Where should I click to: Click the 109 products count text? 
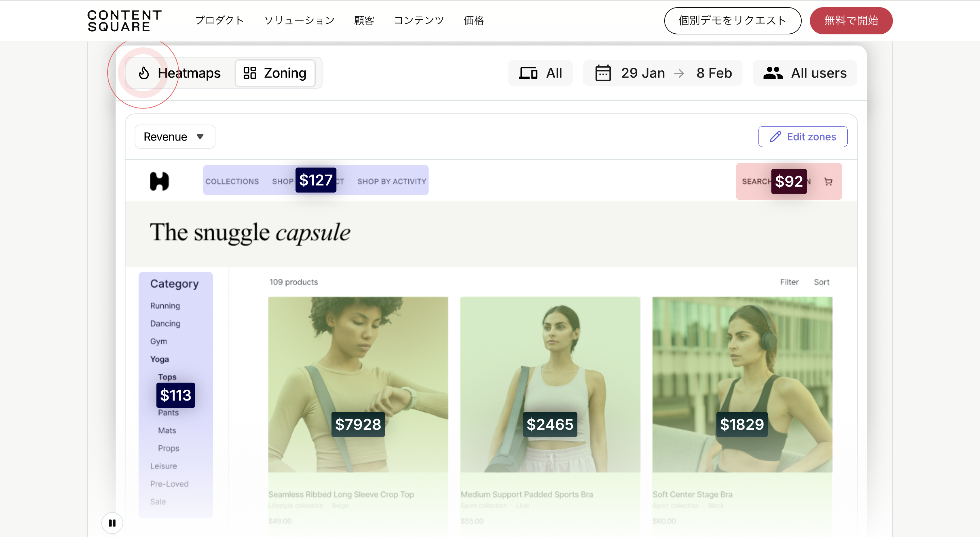293,282
